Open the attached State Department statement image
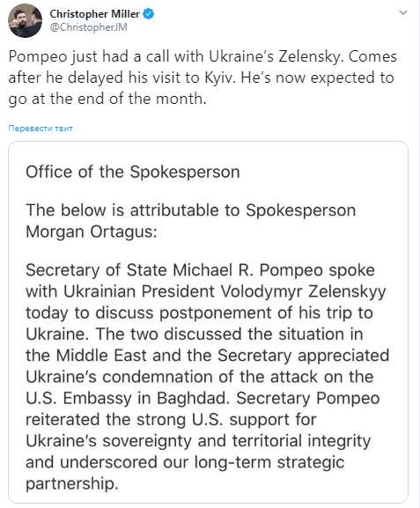The width and height of the screenshot is (420, 508). 208,322
